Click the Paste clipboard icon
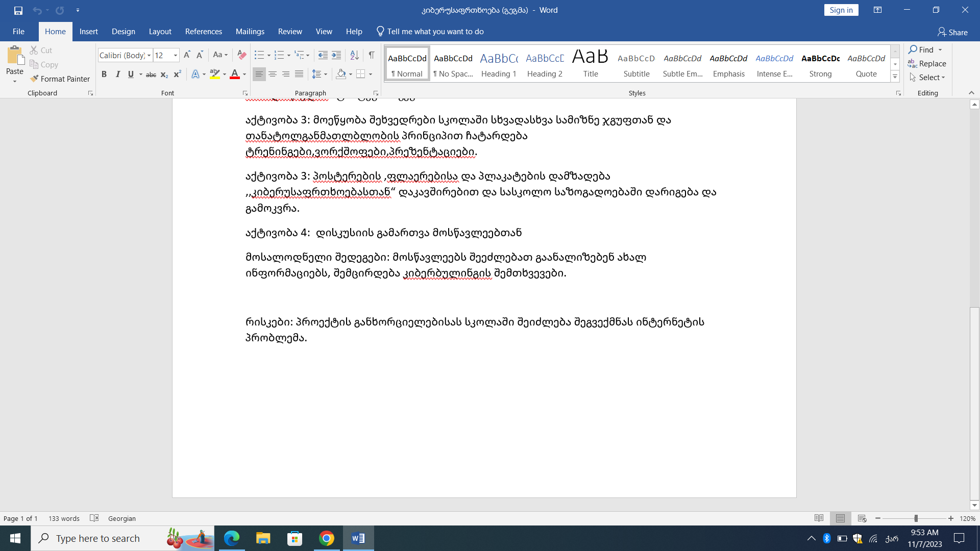This screenshot has height=551, width=980. pyautogui.click(x=15, y=56)
